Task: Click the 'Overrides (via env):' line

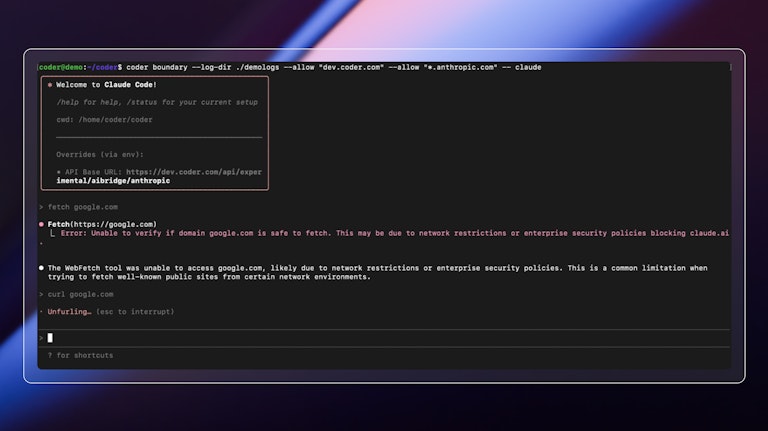Action: coord(100,155)
